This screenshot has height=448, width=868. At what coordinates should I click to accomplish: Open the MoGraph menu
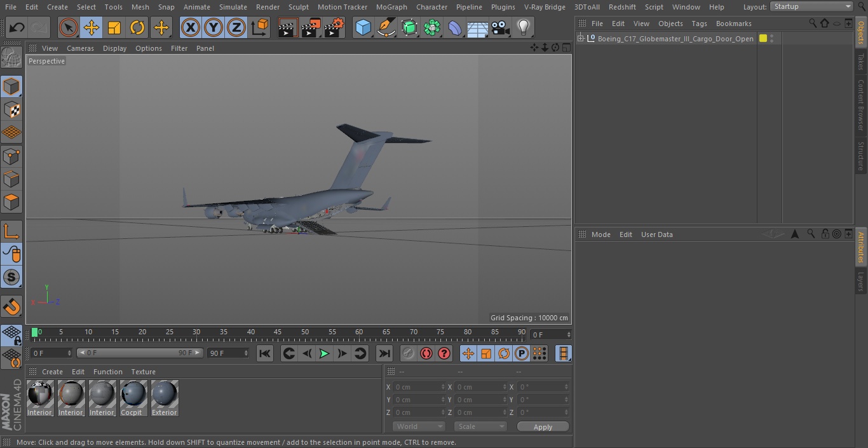[x=391, y=6]
